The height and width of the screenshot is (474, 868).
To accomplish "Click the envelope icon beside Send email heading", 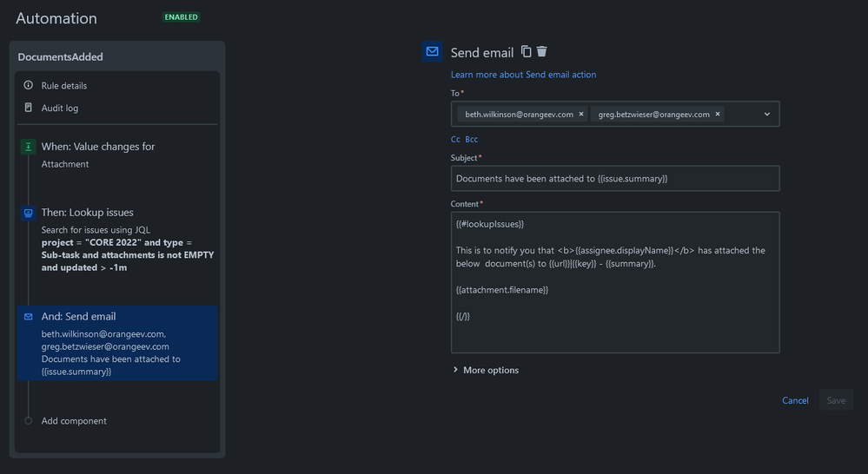I will [x=433, y=51].
